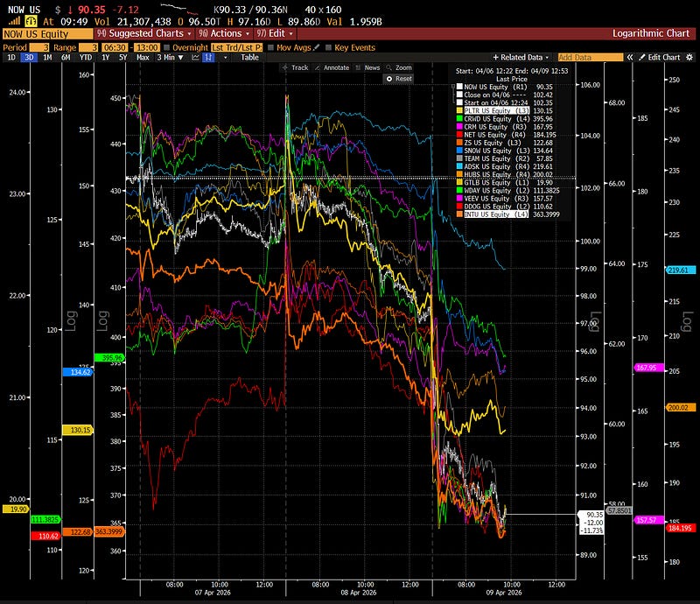Open the Related Data dropdown
Image resolution: width=700 pixels, height=604 pixels.
tap(521, 57)
